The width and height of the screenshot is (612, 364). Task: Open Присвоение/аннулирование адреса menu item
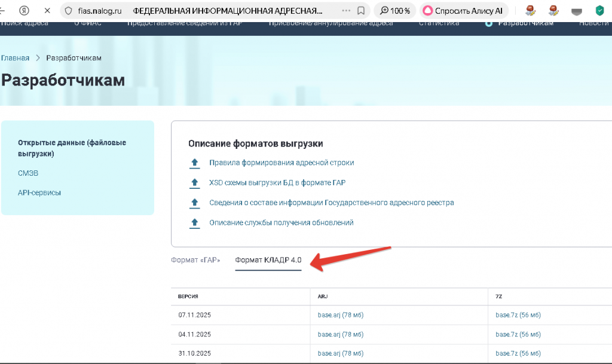coord(331,23)
